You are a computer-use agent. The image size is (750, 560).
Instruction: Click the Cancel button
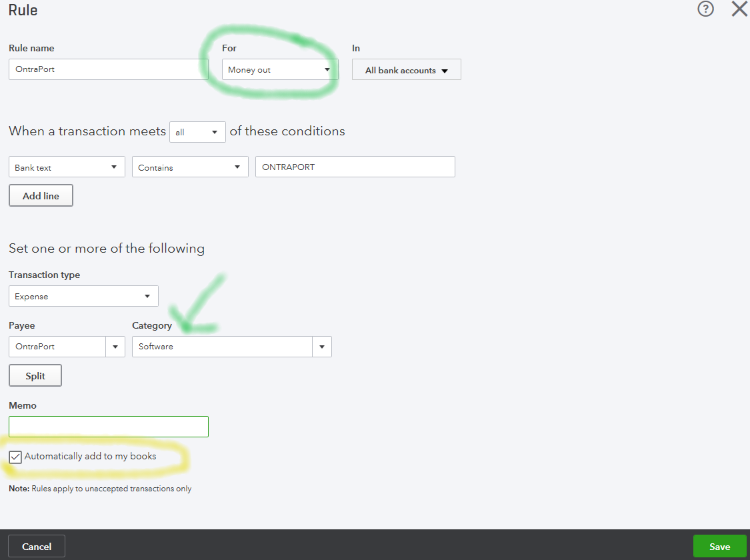(x=37, y=546)
